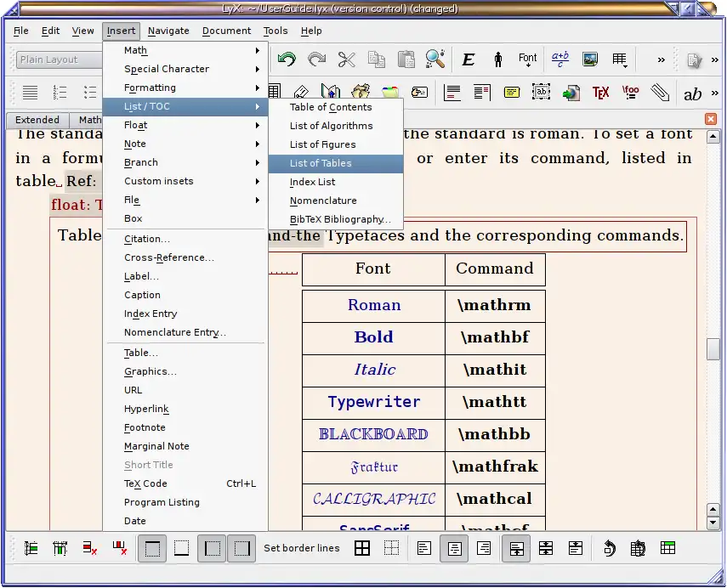Toggle center horizontal alignment button

[453, 548]
